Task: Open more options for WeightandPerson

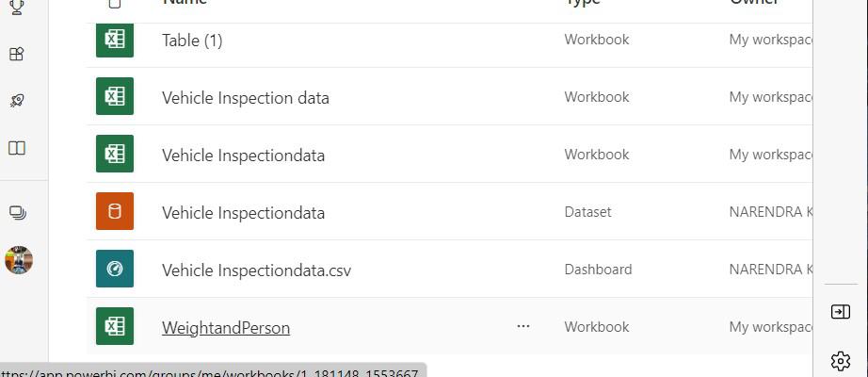Action: pyautogui.click(x=523, y=327)
